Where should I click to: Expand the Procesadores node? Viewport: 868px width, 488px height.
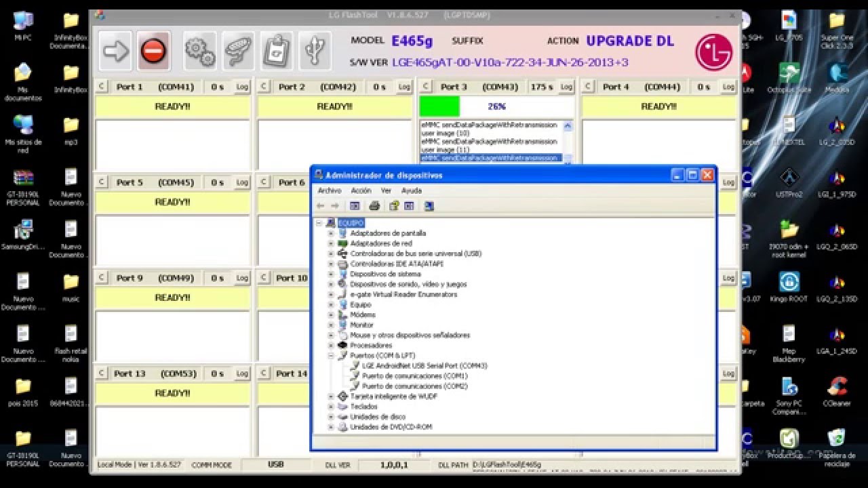pos(331,345)
